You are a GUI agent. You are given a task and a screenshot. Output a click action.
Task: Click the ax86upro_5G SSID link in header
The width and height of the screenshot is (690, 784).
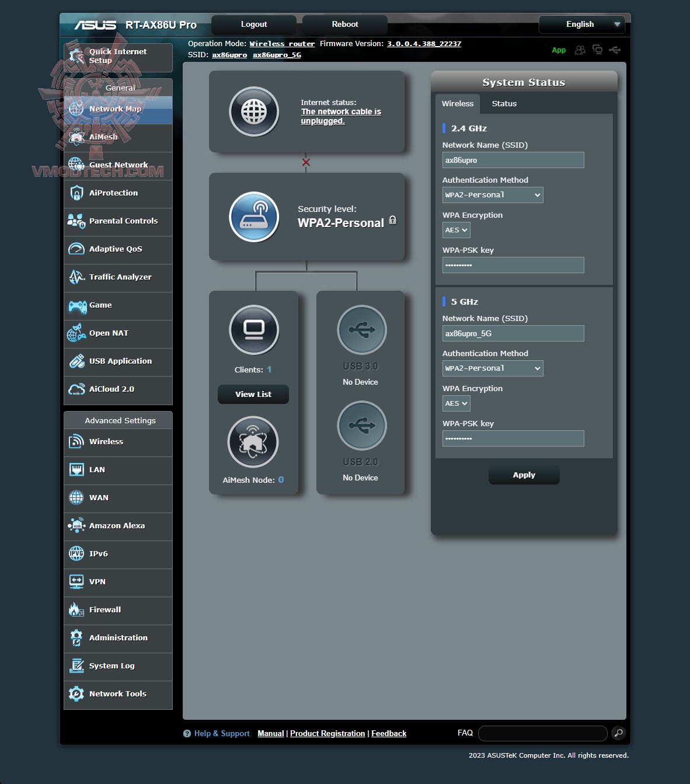click(x=277, y=55)
